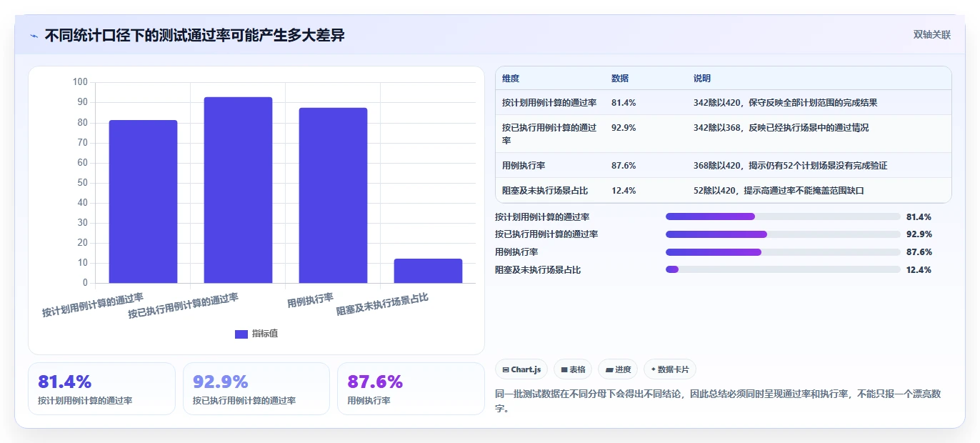Click table cell 按已执行用例计算的通过率
The height and width of the screenshot is (443, 980).
(x=549, y=134)
